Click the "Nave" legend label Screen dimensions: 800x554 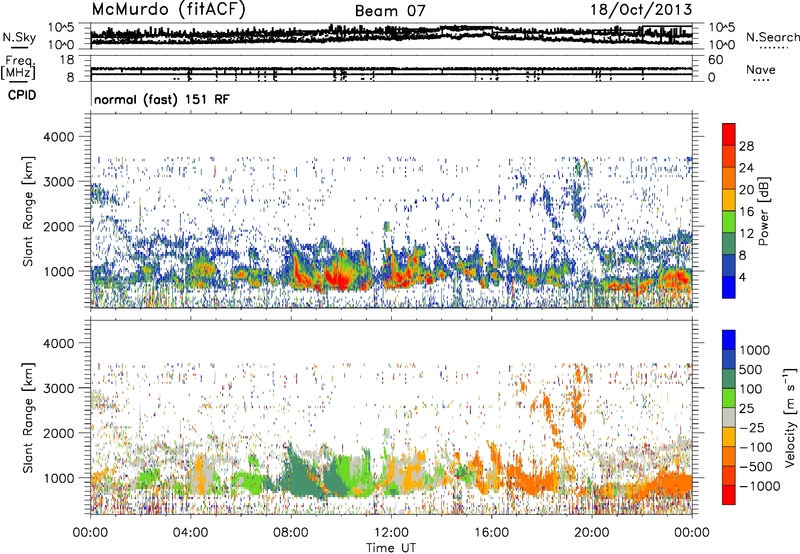coord(760,69)
